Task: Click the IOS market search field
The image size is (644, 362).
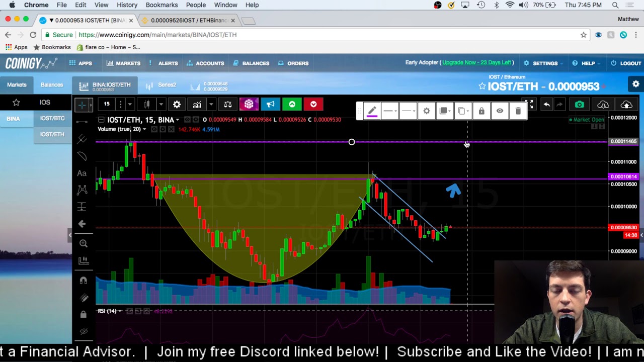Action: tap(52, 102)
